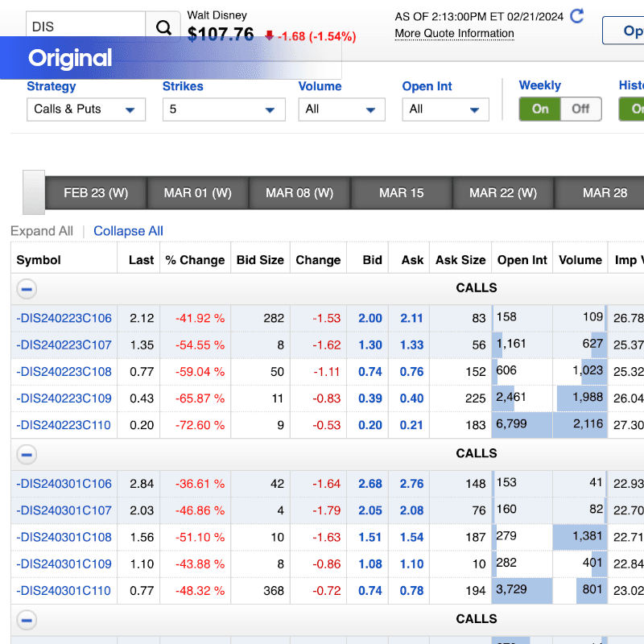This screenshot has height=644, width=644.
Task: Click ask 0.21 for DIS240223C110
Action: coord(411,425)
